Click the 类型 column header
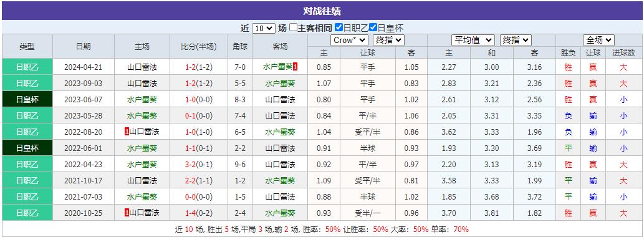Image resolution: width=644 pixels, height=237 pixels. tap(27, 46)
